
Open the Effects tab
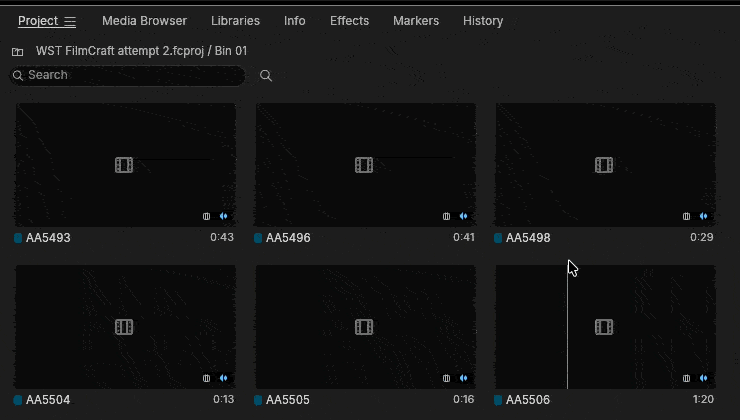coord(349,21)
